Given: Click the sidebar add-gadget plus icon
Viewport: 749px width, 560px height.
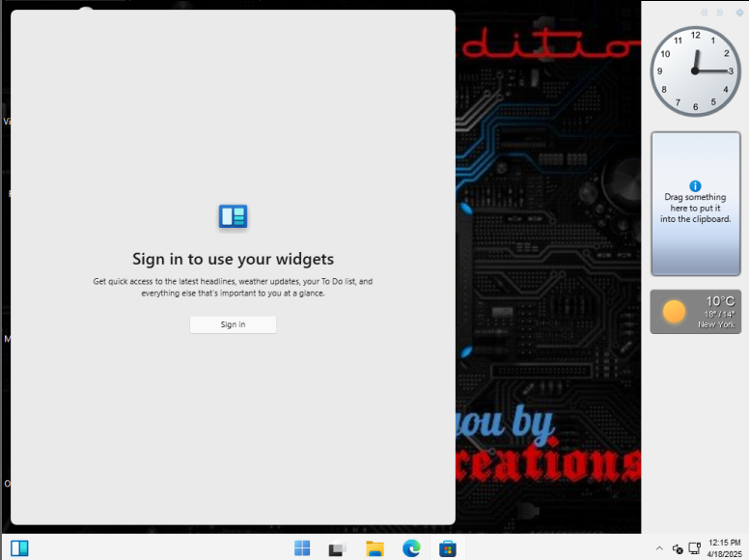Looking at the screenshot, I should point(739,13).
